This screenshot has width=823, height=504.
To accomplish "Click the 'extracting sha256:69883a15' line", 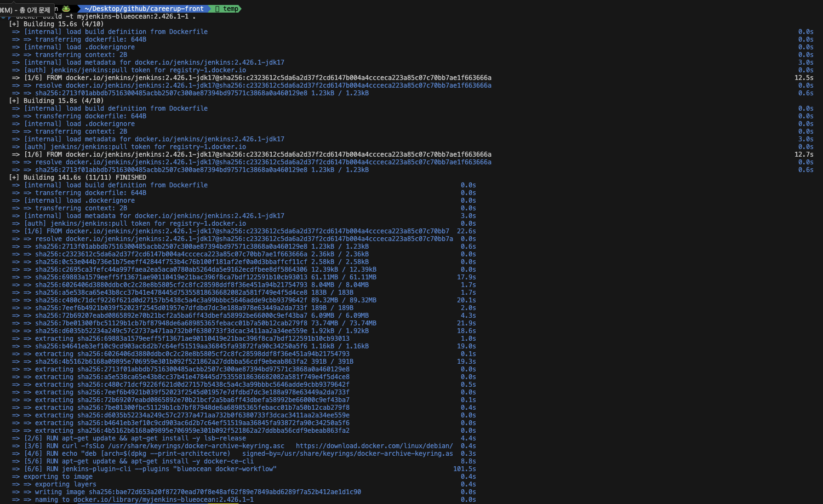I will click(x=181, y=339).
